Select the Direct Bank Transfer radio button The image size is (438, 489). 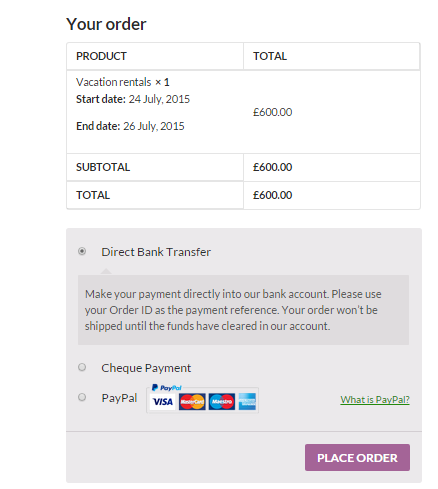(82, 251)
